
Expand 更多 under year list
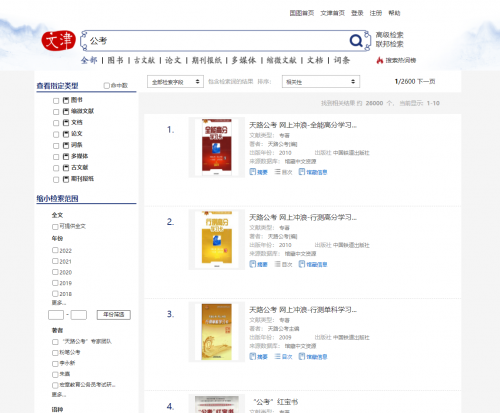coord(59,303)
